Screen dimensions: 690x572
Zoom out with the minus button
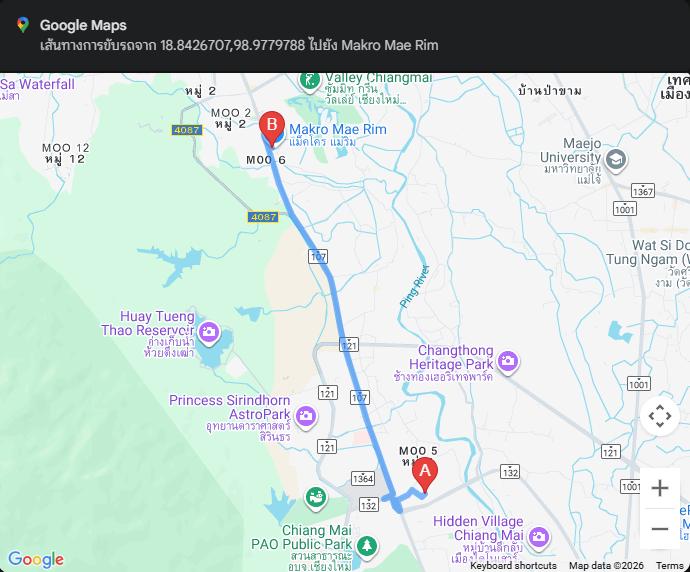pyautogui.click(x=660, y=528)
